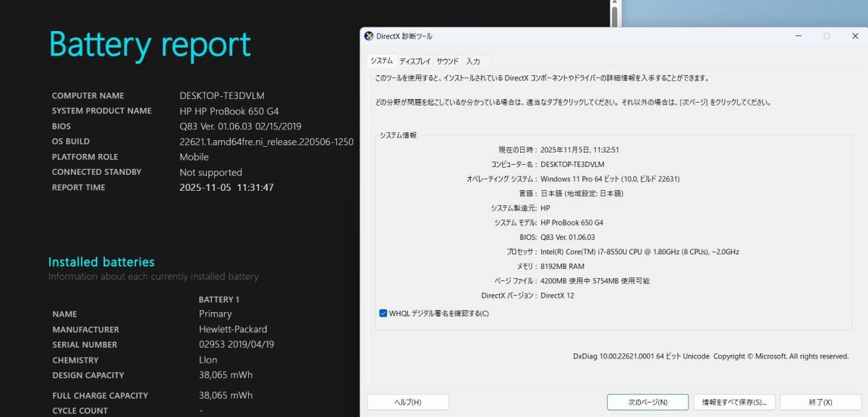
Task: Click the DESIGN CAPACITY row's 38,065 mWh value
Action: [226, 375]
